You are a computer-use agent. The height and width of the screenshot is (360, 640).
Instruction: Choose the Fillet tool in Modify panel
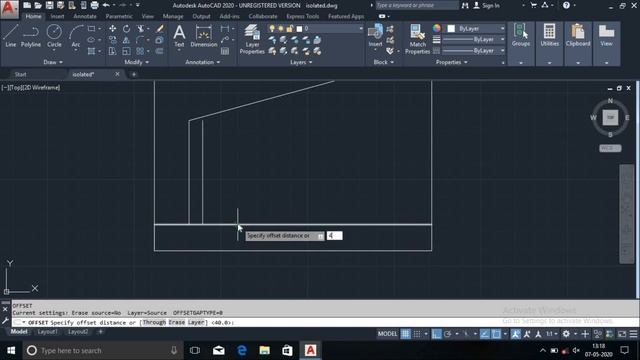click(140, 40)
